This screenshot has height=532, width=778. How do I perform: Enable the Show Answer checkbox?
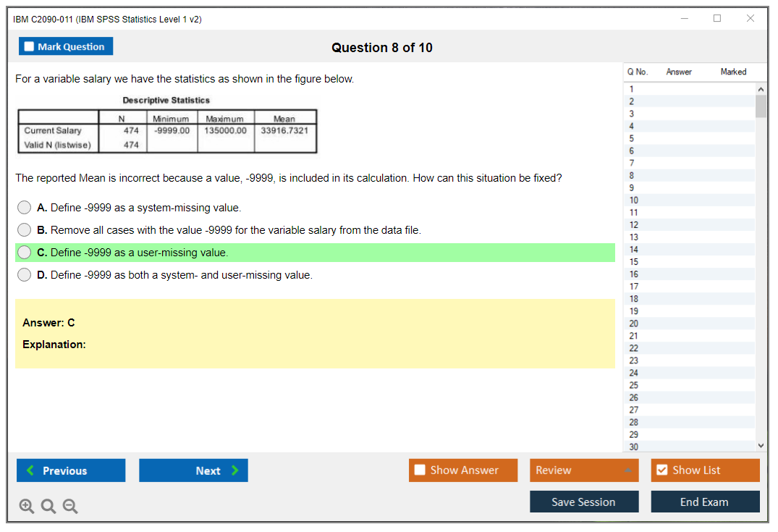(420, 470)
